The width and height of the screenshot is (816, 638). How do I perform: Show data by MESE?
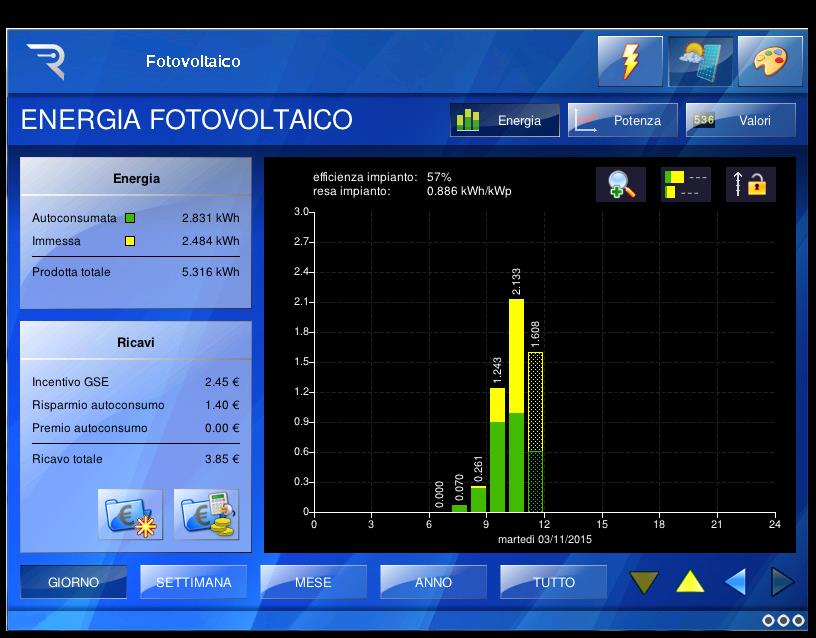pyautogui.click(x=313, y=582)
